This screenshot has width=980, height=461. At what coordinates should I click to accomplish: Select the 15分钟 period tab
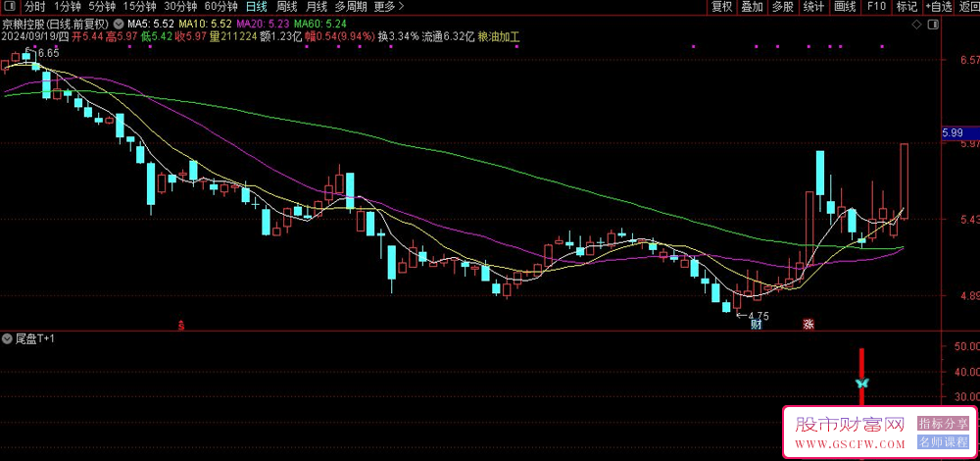click(x=139, y=7)
